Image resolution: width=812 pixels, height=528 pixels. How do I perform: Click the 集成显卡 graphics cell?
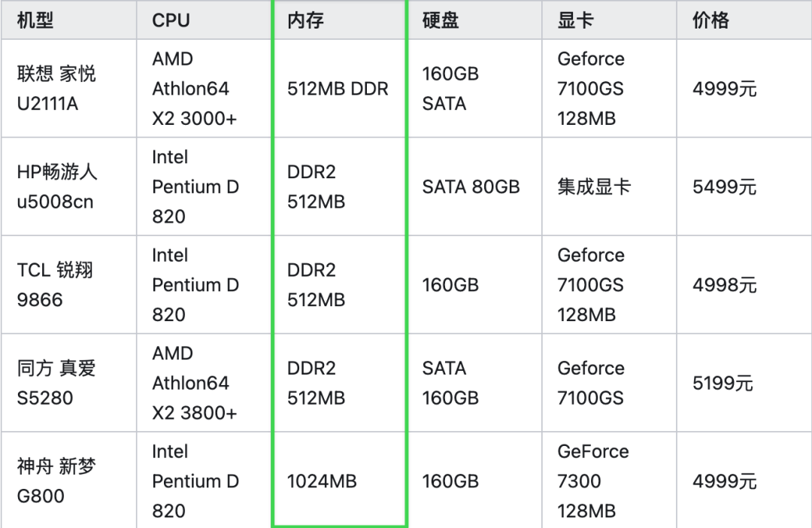[594, 187]
